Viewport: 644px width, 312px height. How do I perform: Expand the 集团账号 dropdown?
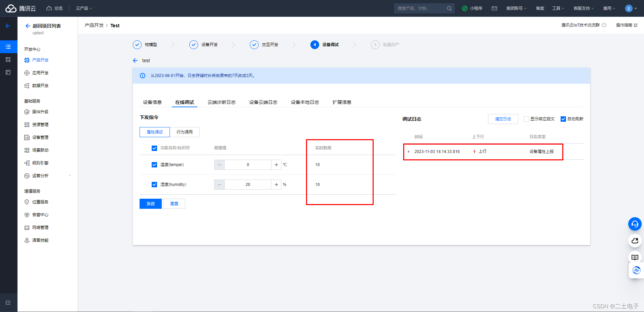(516, 8)
